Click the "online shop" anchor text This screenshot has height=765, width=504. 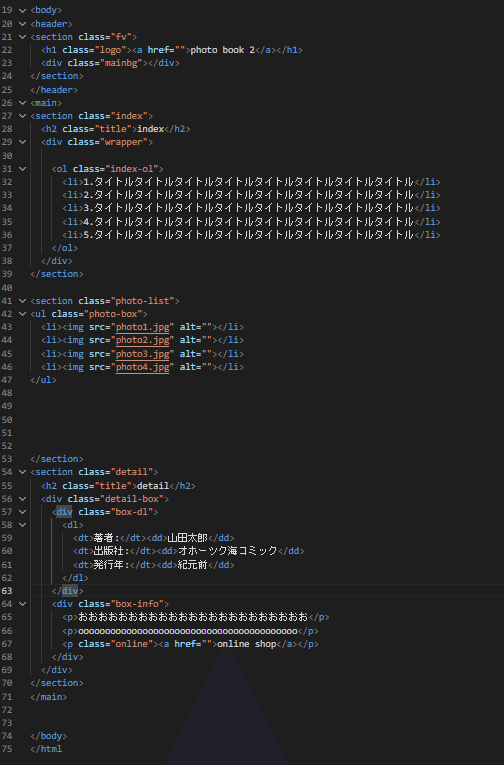[246, 644]
